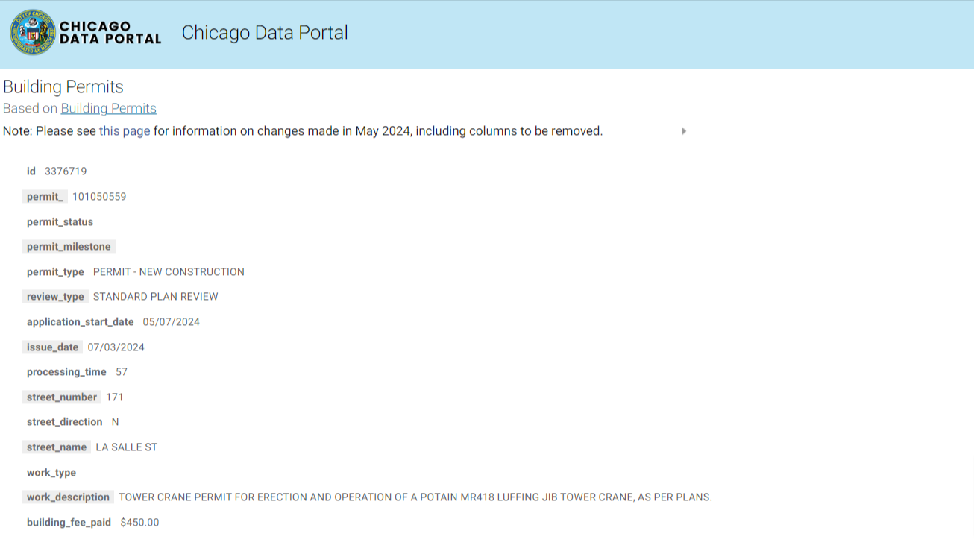Click the work_description field label
Screen dimensions: 974x560
coord(69,497)
